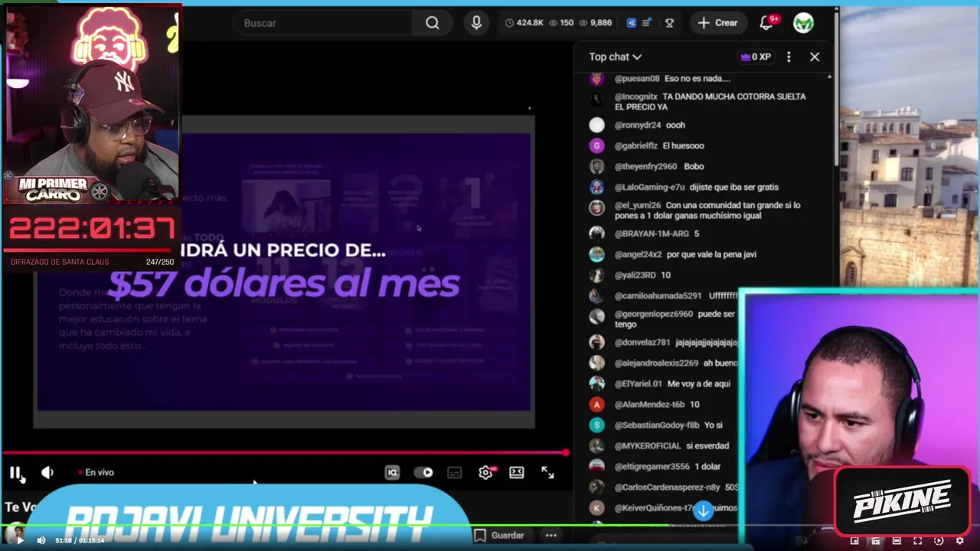Click the IQ icon in player controls
The height and width of the screenshot is (551, 980).
(392, 473)
